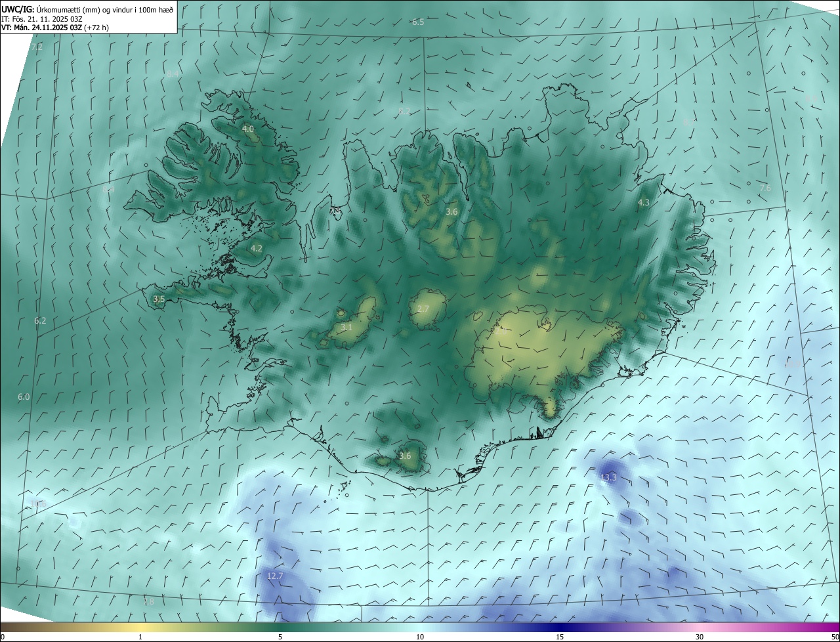840x642 pixels.
Task: Click the 6.0 value label
Action: coord(24,397)
